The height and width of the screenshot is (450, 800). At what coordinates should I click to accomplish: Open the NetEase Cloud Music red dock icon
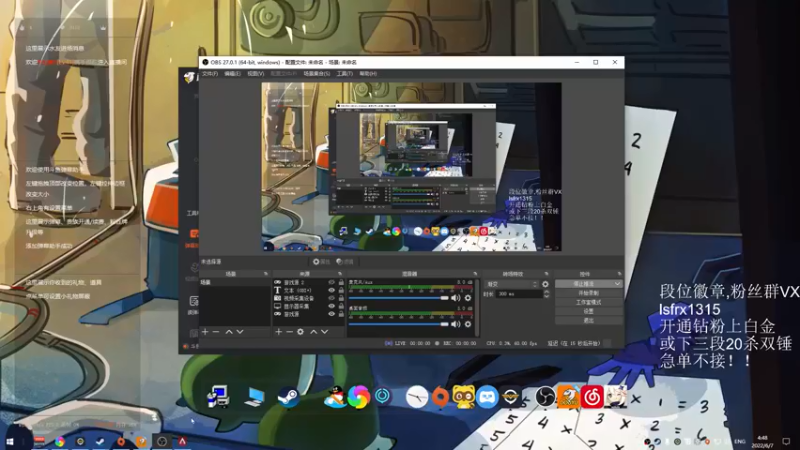point(592,397)
